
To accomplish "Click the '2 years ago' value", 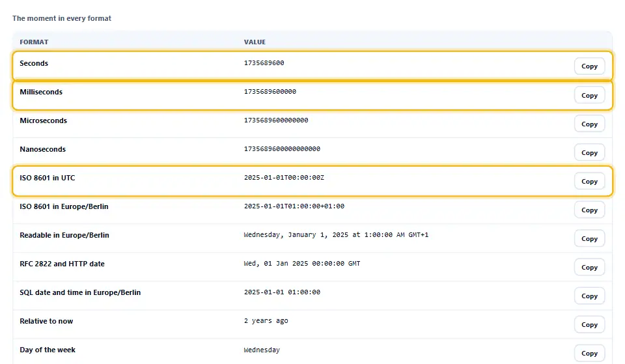I will (266, 321).
